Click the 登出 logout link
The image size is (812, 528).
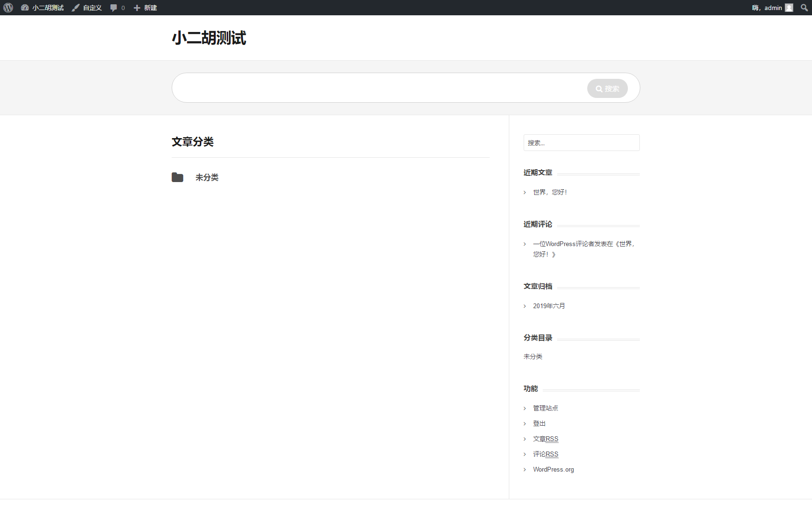coord(539,423)
